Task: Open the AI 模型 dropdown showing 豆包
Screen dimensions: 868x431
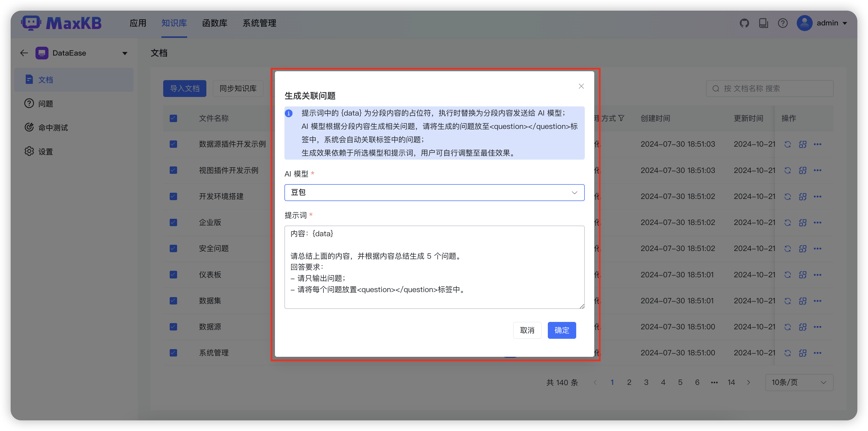Action: 434,192
